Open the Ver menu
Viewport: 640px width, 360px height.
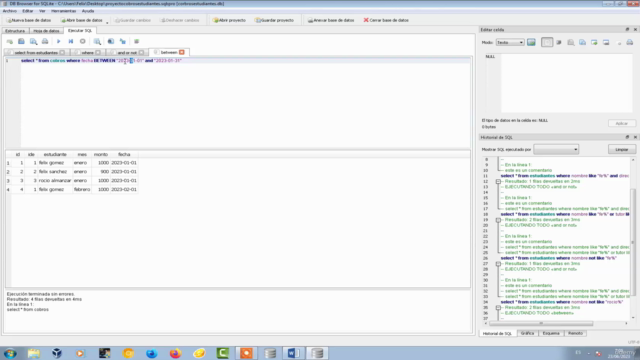click(x=42, y=11)
